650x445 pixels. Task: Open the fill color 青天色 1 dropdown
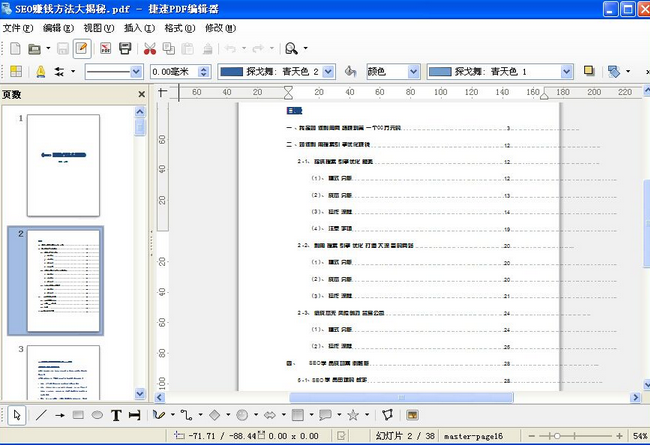(566, 72)
